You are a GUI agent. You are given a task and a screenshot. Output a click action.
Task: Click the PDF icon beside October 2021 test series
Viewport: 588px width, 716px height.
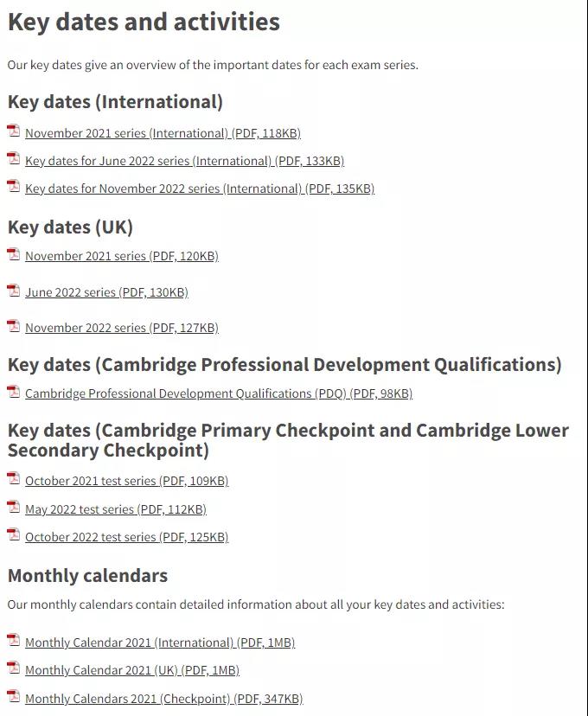click(13, 479)
